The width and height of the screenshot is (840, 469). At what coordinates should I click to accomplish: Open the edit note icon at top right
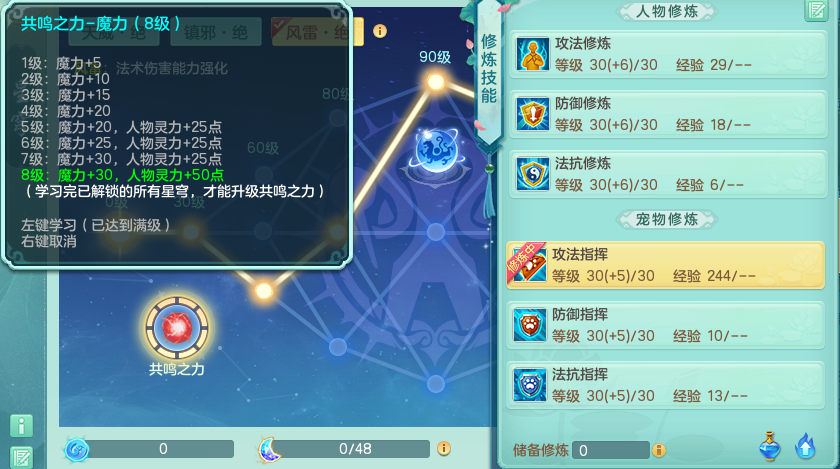(x=816, y=10)
